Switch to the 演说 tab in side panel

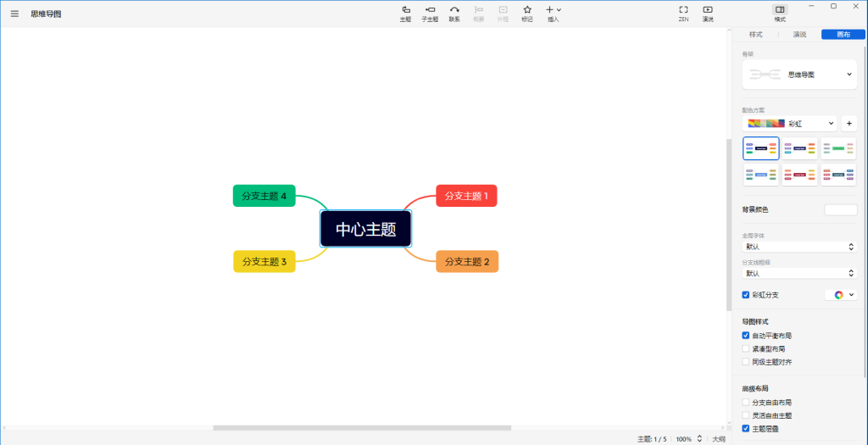point(799,35)
